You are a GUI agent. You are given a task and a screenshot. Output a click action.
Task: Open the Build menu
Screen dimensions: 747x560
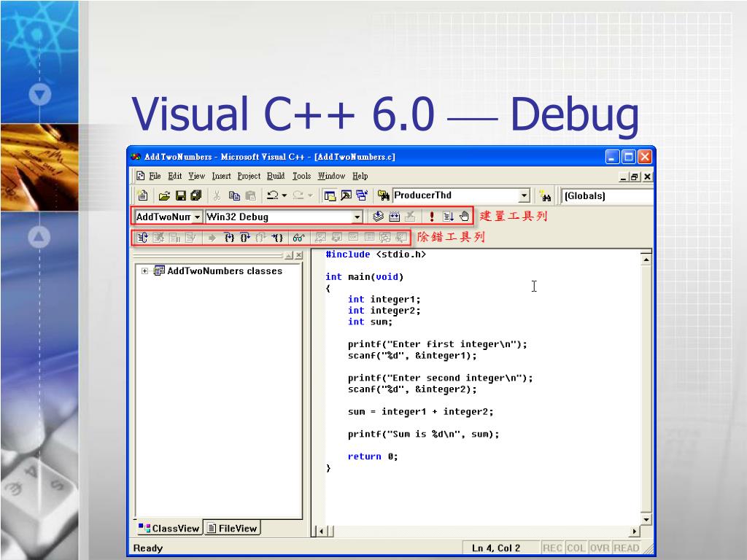275,176
